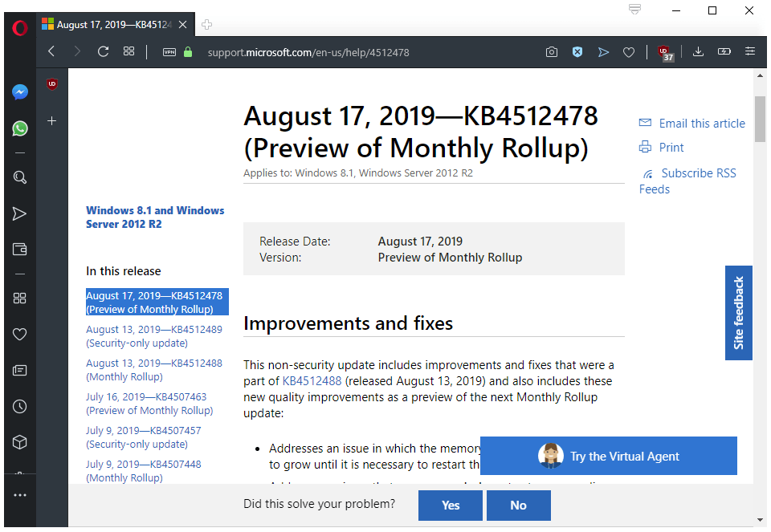771x532 pixels.
Task: Take a snapshot with the camera icon
Action: point(552,51)
